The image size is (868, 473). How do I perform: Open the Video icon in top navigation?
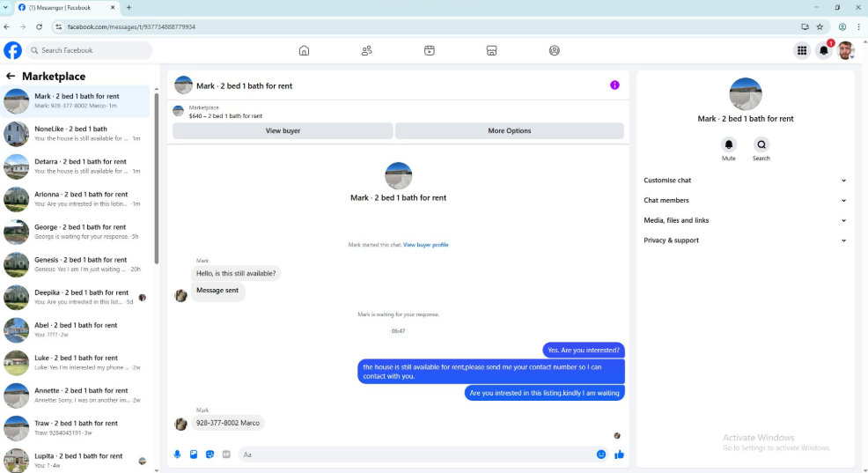(x=429, y=50)
